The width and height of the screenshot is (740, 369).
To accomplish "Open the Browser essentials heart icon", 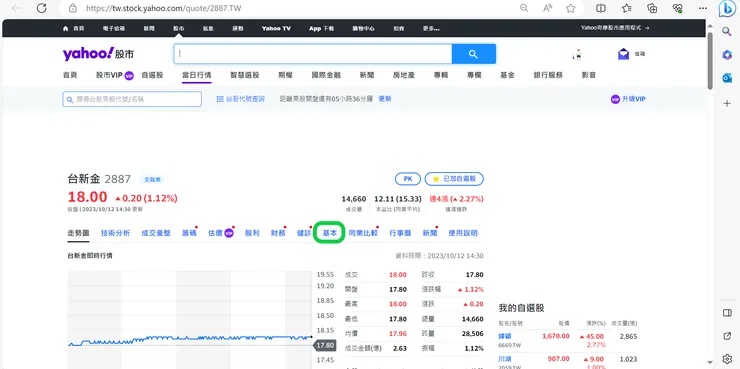I will coord(678,8).
